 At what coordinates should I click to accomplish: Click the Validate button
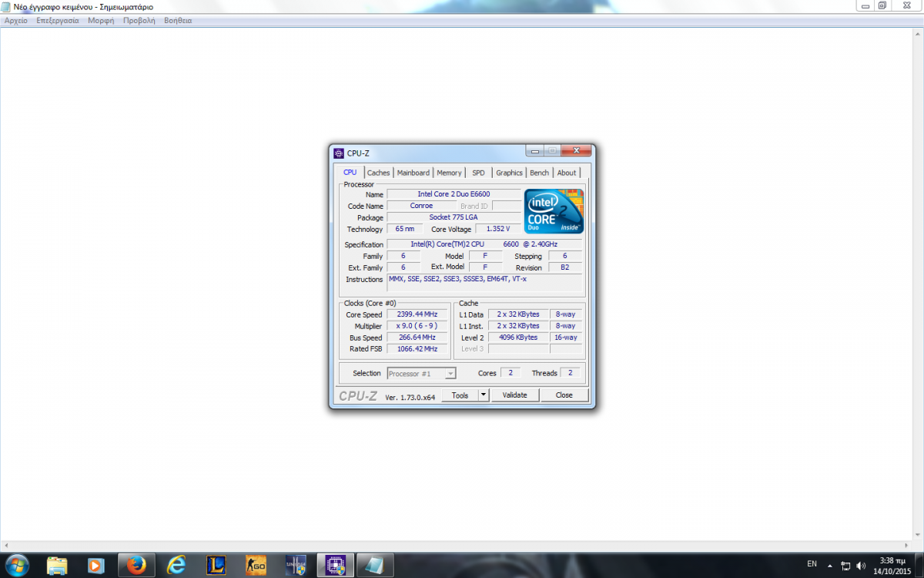click(514, 395)
